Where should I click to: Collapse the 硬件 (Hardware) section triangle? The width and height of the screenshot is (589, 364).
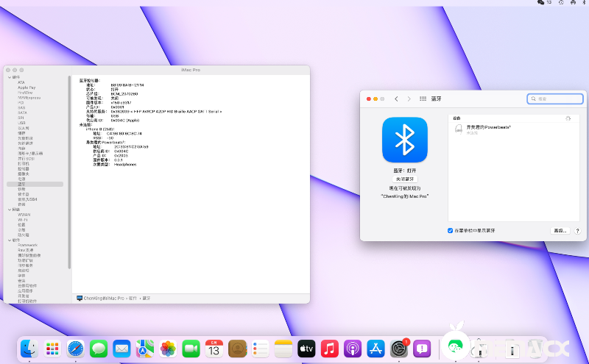9,76
